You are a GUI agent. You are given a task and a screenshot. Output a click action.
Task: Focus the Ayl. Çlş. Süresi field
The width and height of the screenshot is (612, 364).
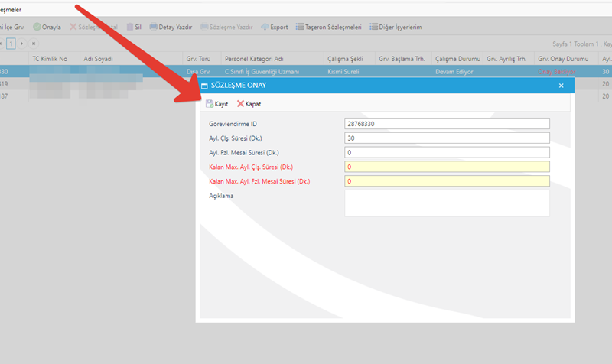448,138
